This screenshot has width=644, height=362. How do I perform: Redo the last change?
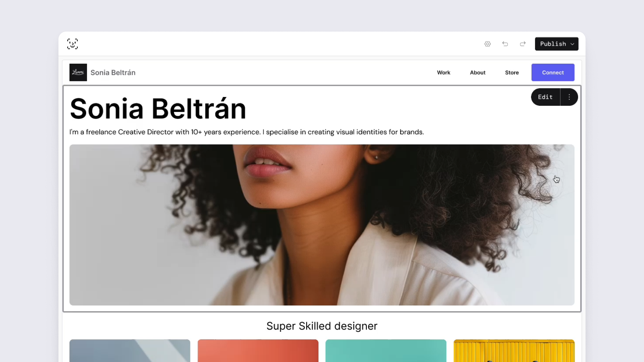[523, 44]
